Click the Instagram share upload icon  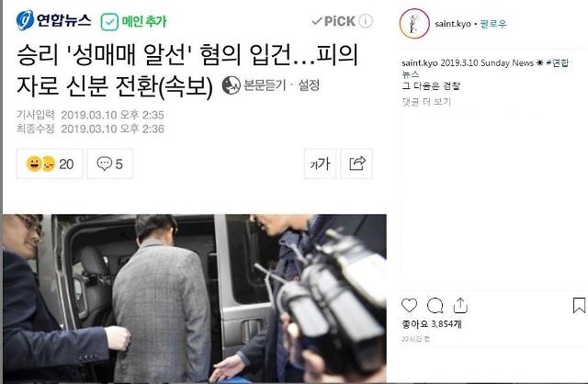[x=460, y=306]
